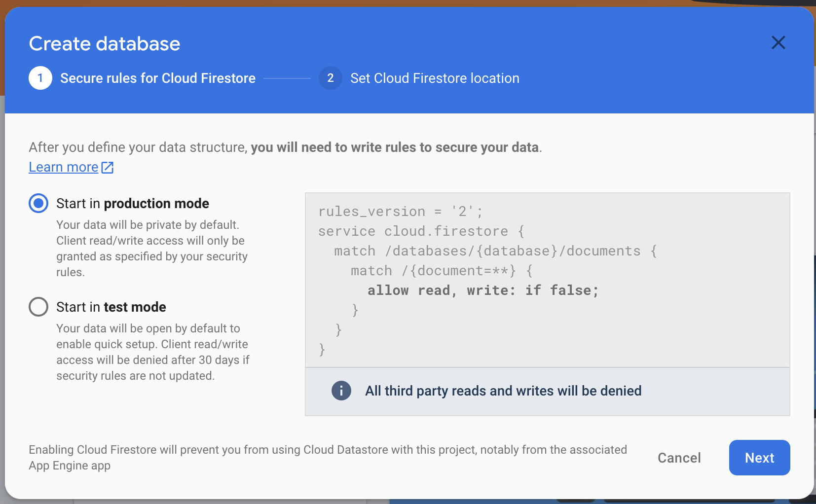Click 'match /{document=**} {' code line
Screen dimensions: 816x504
(x=442, y=270)
